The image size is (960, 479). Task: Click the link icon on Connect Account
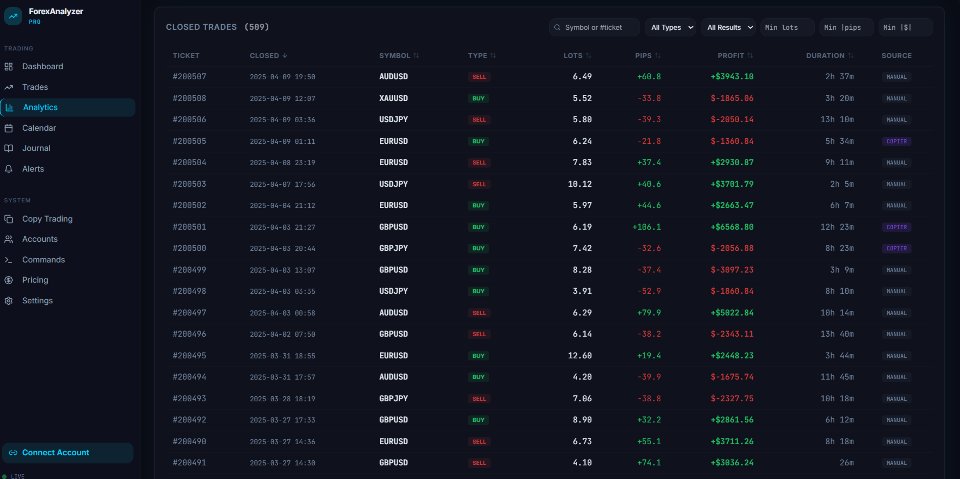[13, 453]
